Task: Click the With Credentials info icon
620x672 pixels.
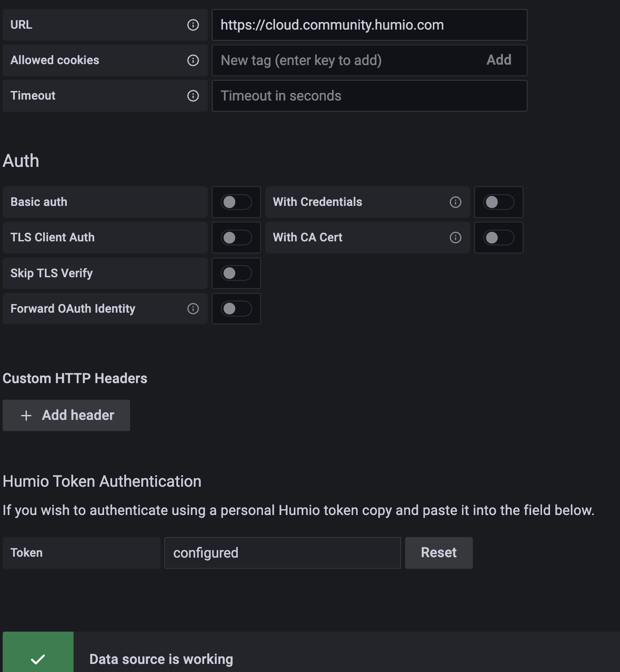Action: 455,202
